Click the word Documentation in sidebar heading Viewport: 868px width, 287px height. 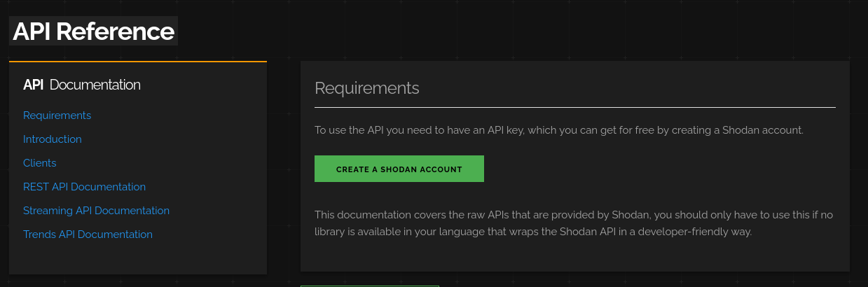pyautogui.click(x=95, y=85)
